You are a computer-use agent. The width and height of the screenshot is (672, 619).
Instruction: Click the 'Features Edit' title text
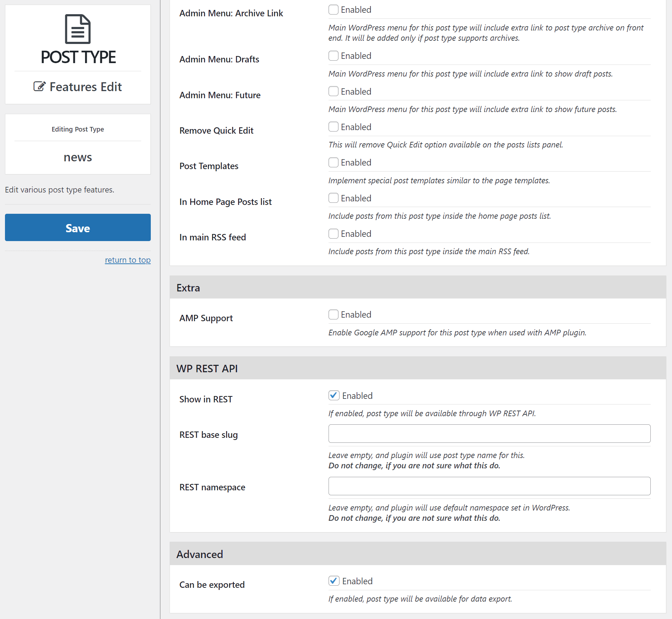[x=86, y=87]
